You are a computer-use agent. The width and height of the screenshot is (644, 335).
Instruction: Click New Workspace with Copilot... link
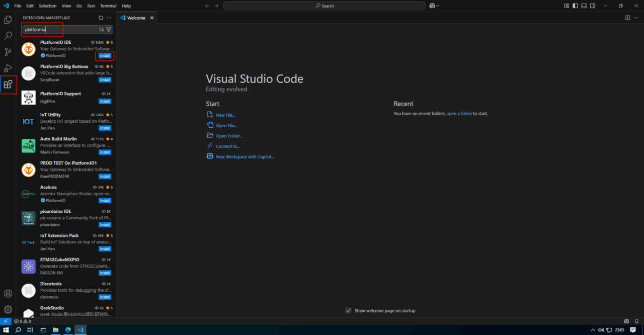(245, 157)
